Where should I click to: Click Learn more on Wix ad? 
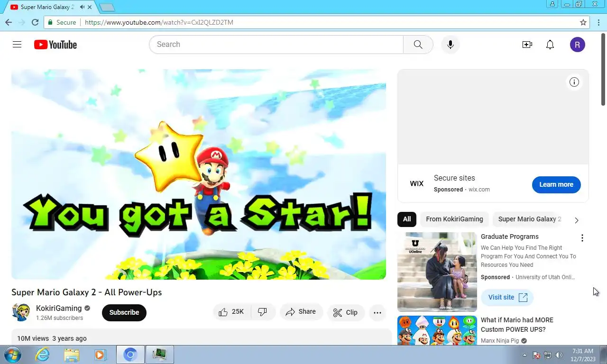point(556,184)
